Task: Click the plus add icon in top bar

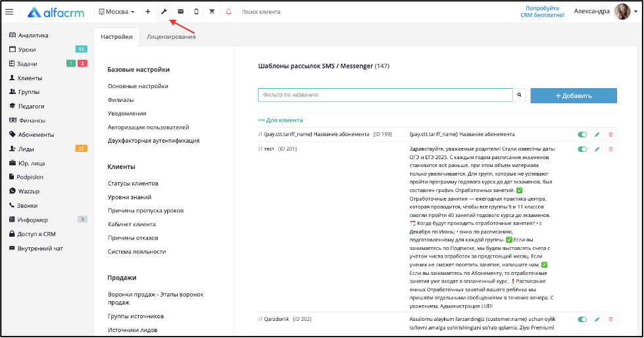Action: (x=148, y=11)
